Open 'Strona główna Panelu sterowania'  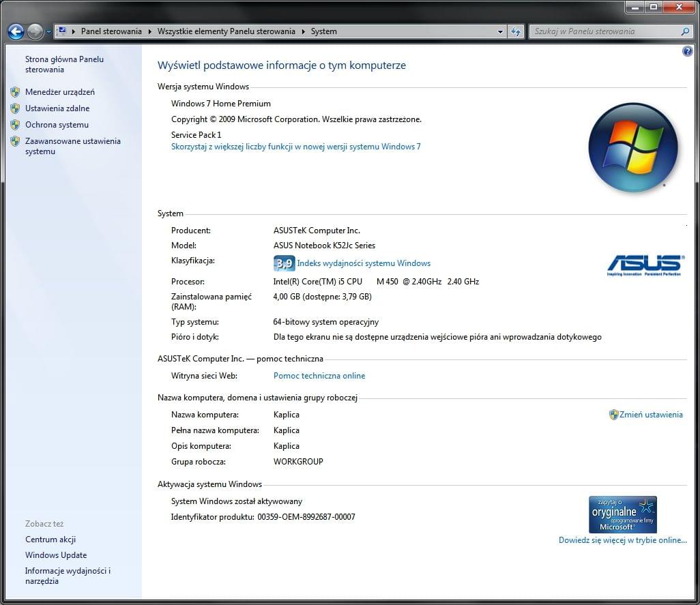(64, 64)
